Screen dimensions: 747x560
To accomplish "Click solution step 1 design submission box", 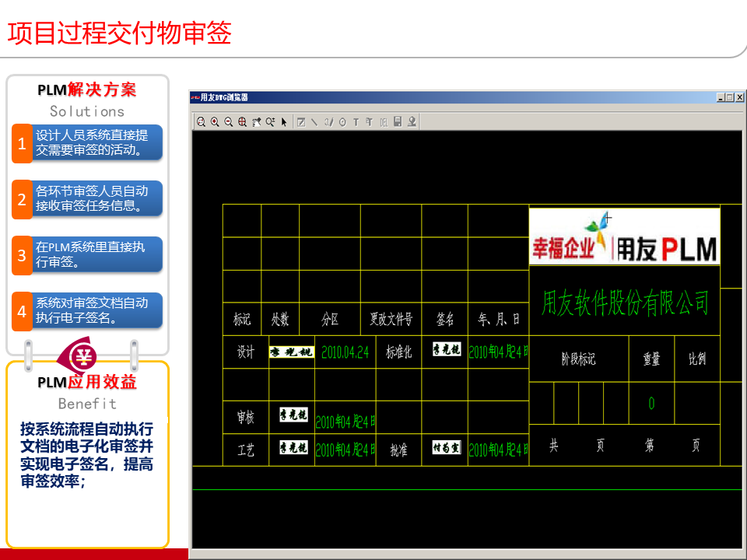I will point(87,143).
